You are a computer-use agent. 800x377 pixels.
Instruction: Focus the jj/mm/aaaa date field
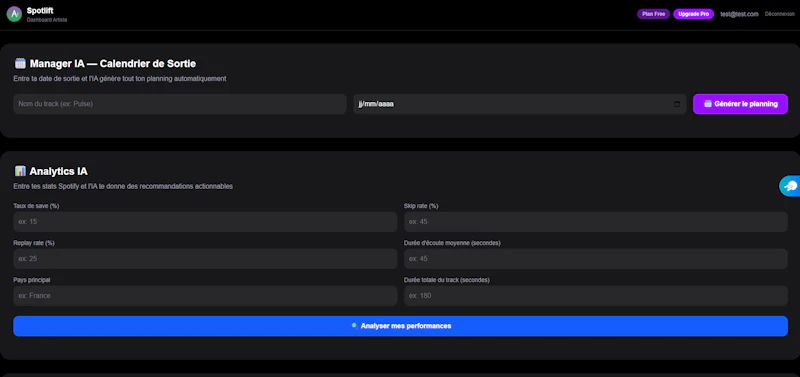pos(519,104)
